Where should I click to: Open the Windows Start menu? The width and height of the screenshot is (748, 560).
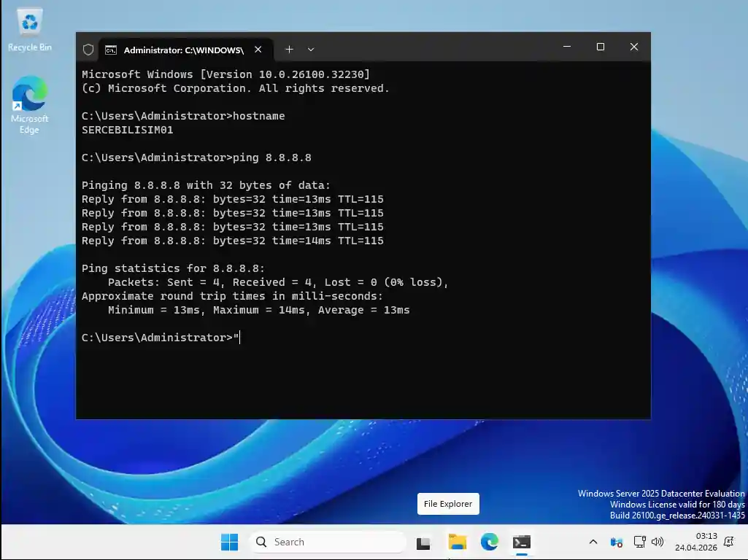[229, 542]
